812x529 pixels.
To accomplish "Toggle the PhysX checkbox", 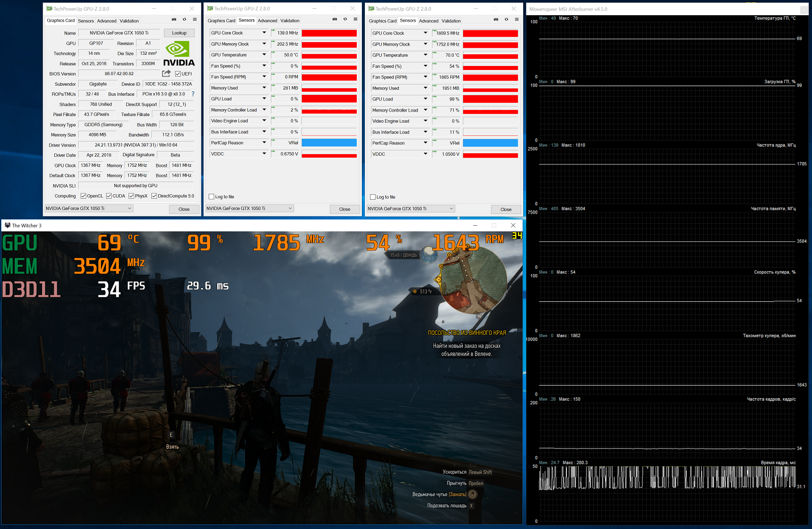I will pos(131,196).
